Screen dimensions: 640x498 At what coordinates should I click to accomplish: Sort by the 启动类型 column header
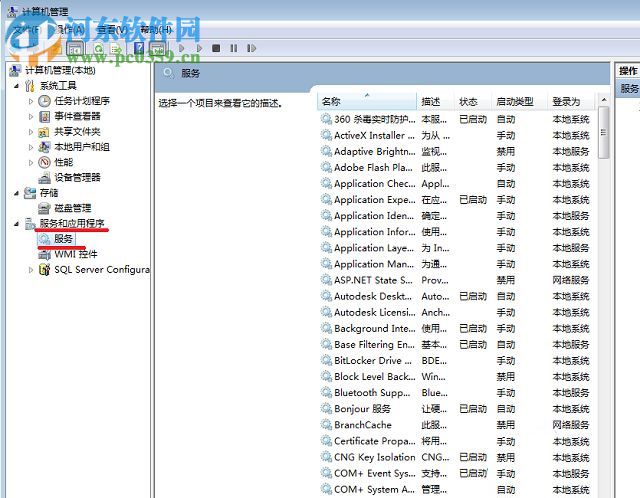pos(519,101)
